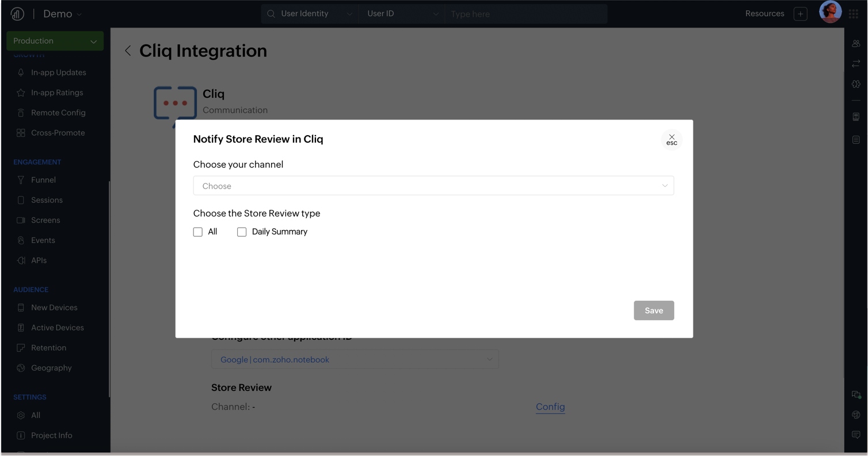
Task: Click the Project Info icon
Action: [21, 435]
